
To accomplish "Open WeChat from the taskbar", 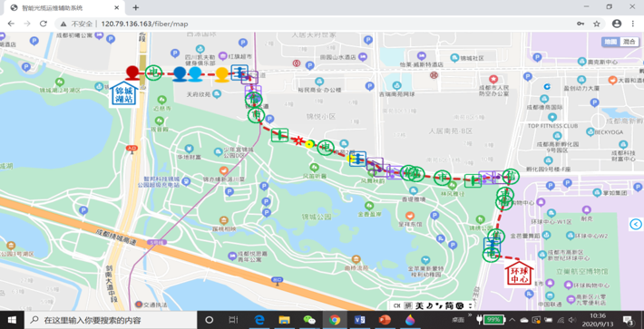I will click(309, 320).
